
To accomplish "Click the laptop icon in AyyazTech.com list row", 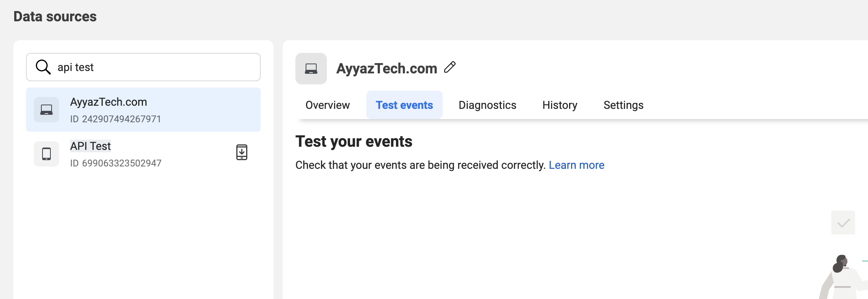I will (46, 110).
